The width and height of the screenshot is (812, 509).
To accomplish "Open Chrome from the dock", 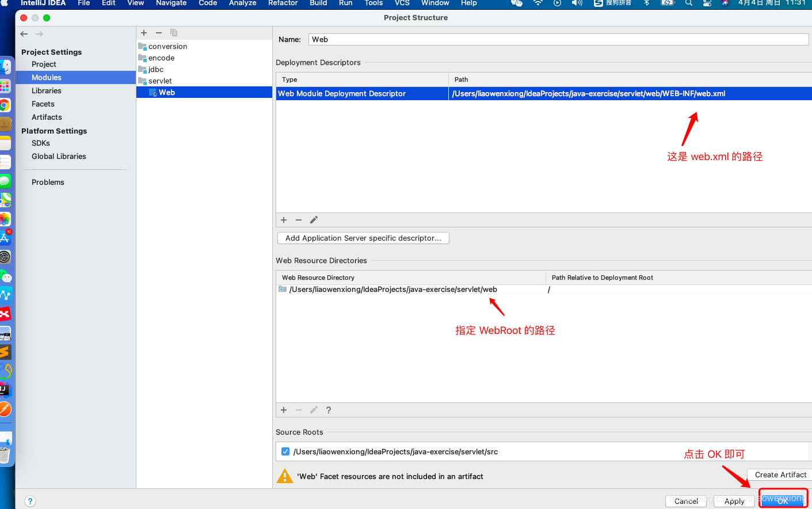I will click(5, 105).
